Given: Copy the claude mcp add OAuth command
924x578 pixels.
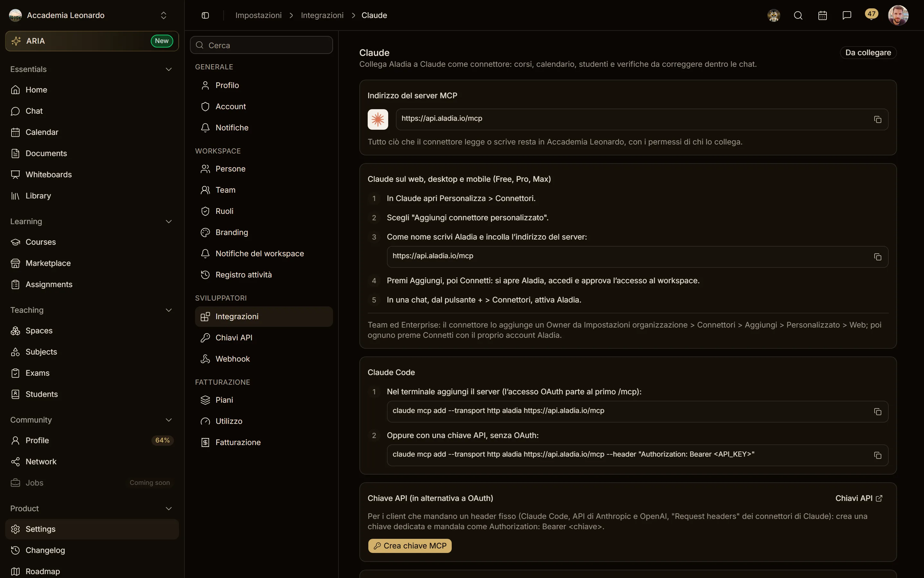Looking at the screenshot, I should [x=877, y=412].
